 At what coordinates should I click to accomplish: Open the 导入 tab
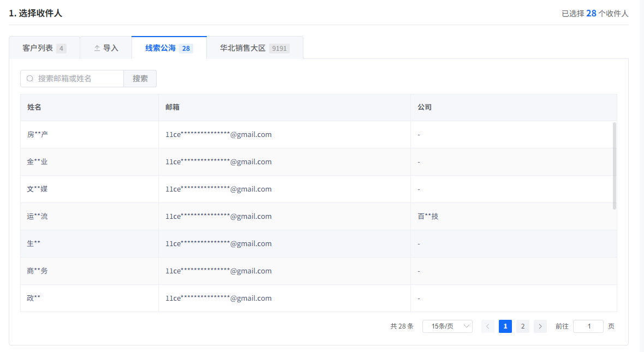tap(106, 48)
